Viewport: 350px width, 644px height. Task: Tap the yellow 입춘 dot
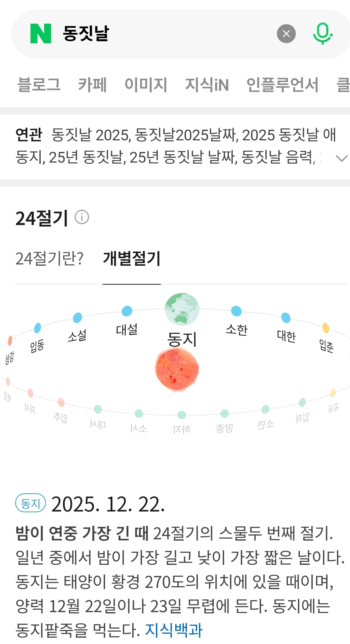pyautogui.click(x=326, y=328)
